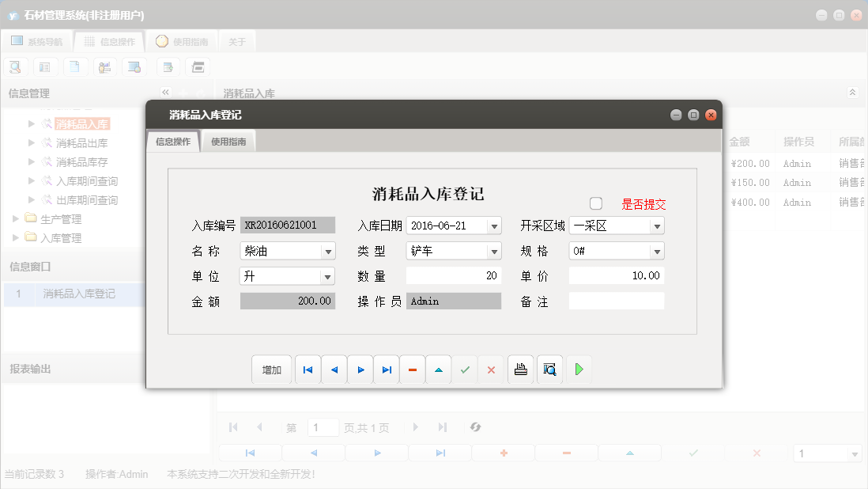Open the 开采区域 dropdown showing 一采区
The width and height of the screenshot is (868, 489).
(x=656, y=226)
